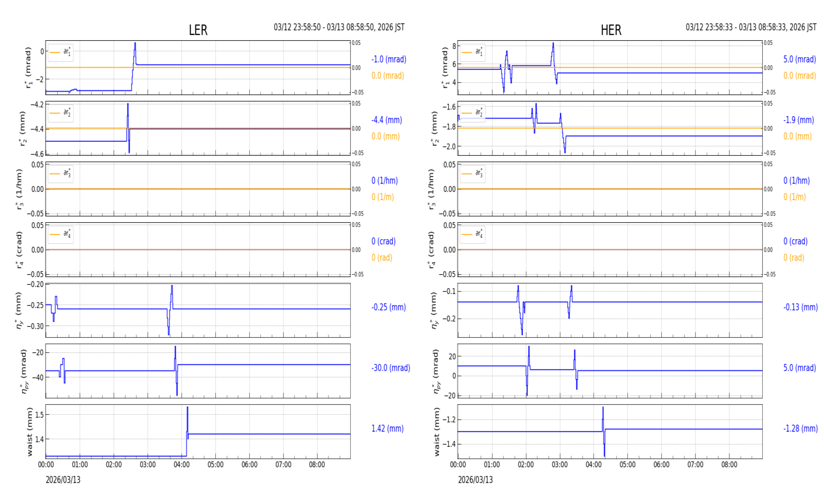This screenshot has width=824, height=504.
Task: Select the HER time range ending 08:58:33 JST
Action: (x=751, y=27)
